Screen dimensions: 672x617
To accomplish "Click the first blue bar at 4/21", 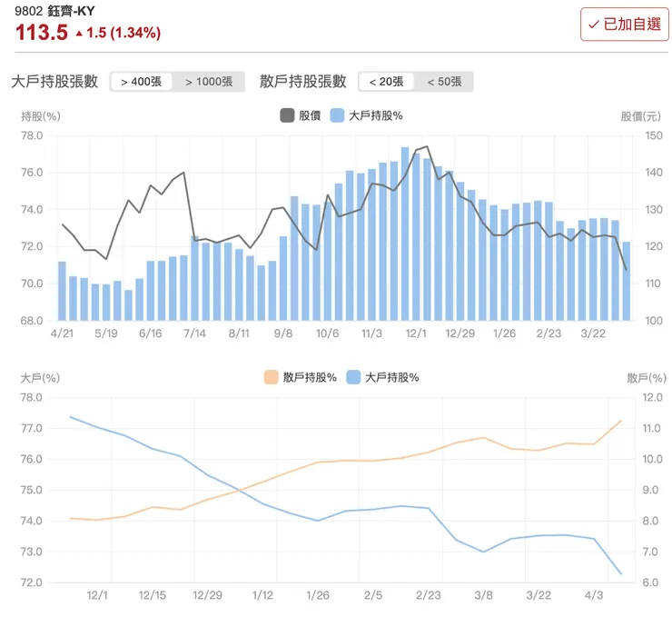I will pos(62,291).
